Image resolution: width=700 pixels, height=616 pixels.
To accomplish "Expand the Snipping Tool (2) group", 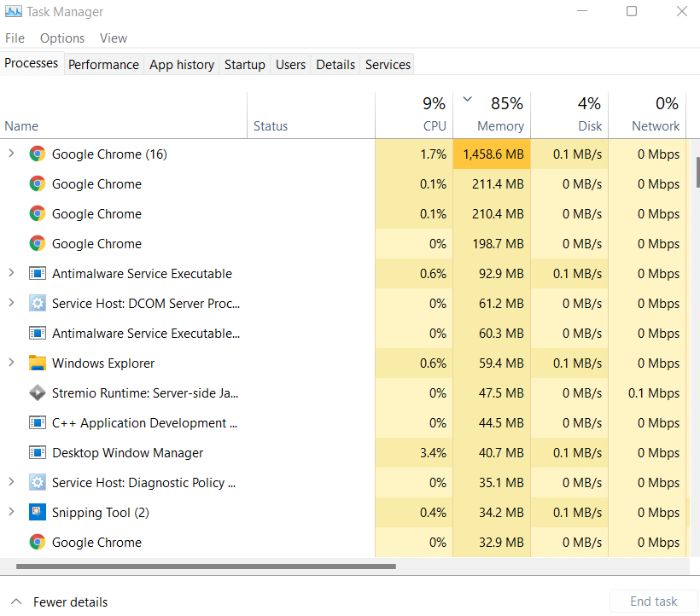I will [11, 513].
